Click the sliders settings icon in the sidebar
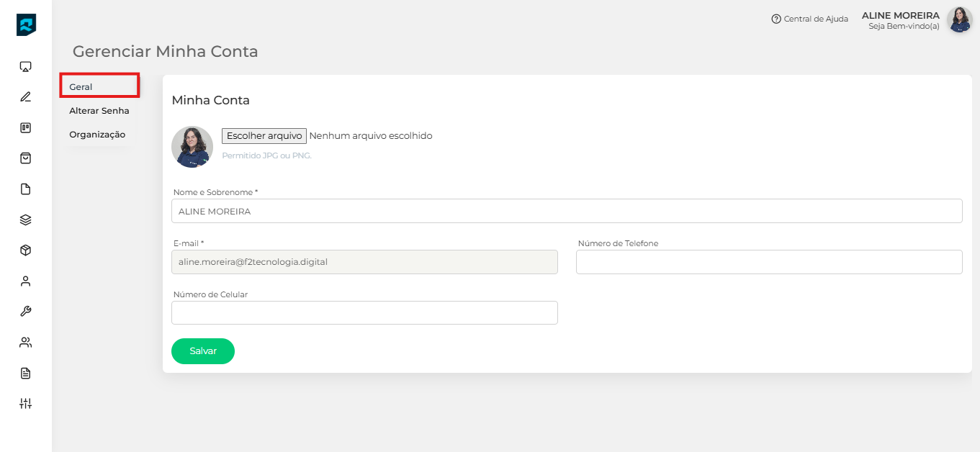 (x=26, y=404)
